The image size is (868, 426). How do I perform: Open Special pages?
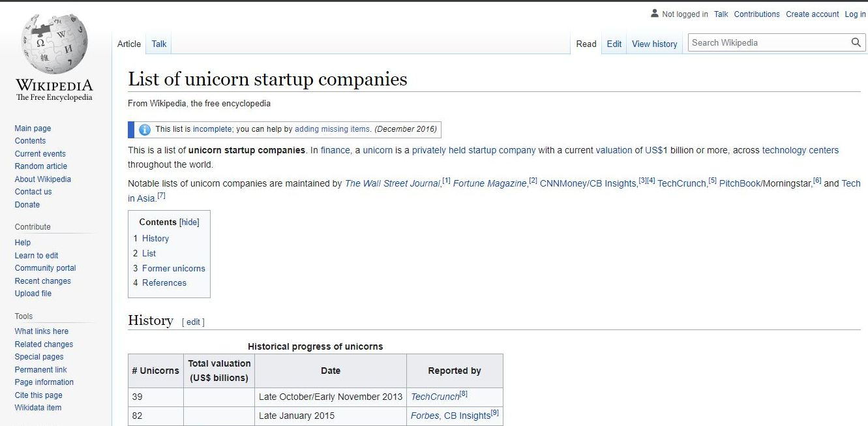tap(39, 357)
